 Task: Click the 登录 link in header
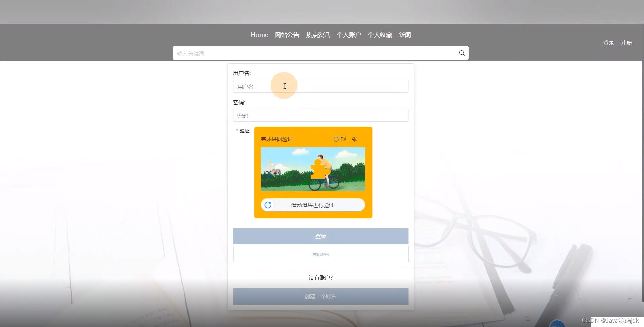click(608, 43)
